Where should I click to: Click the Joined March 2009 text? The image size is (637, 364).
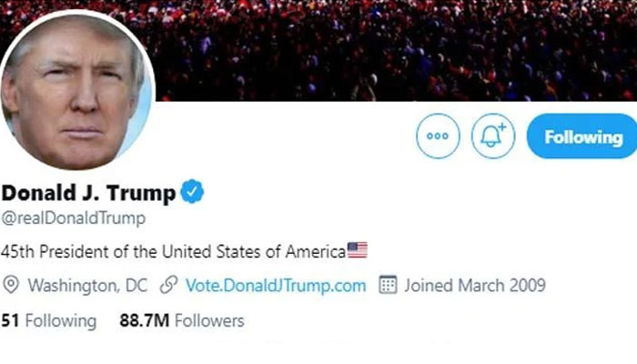click(475, 286)
